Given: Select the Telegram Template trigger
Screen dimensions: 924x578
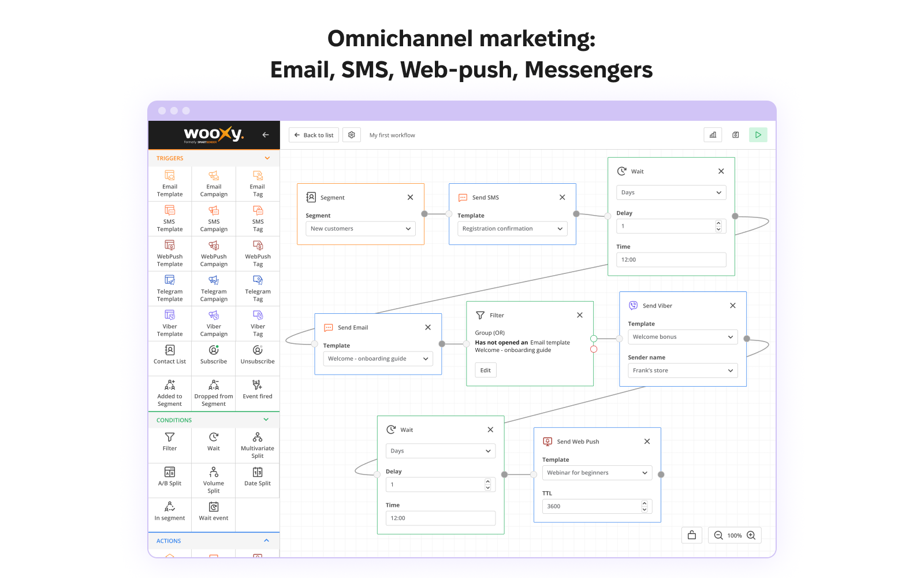Looking at the screenshot, I should (x=170, y=288).
